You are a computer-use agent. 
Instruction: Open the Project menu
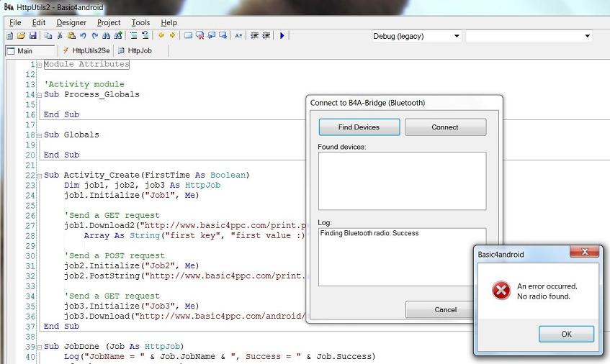tap(109, 22)
